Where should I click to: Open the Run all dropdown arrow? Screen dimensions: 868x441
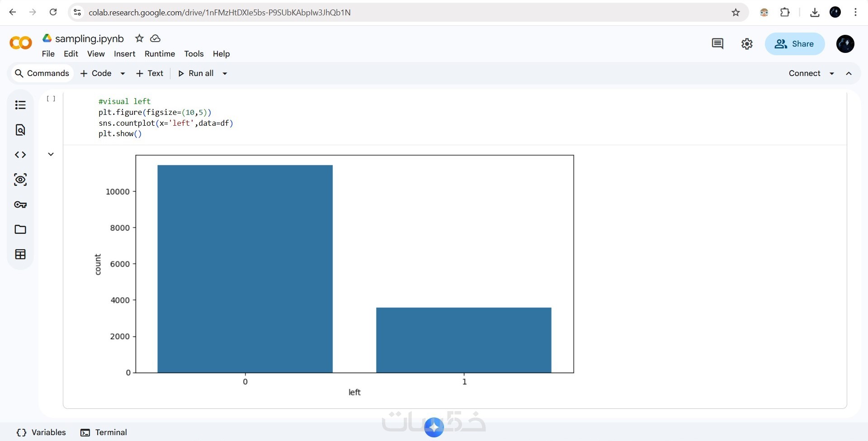tap(225, 73)
